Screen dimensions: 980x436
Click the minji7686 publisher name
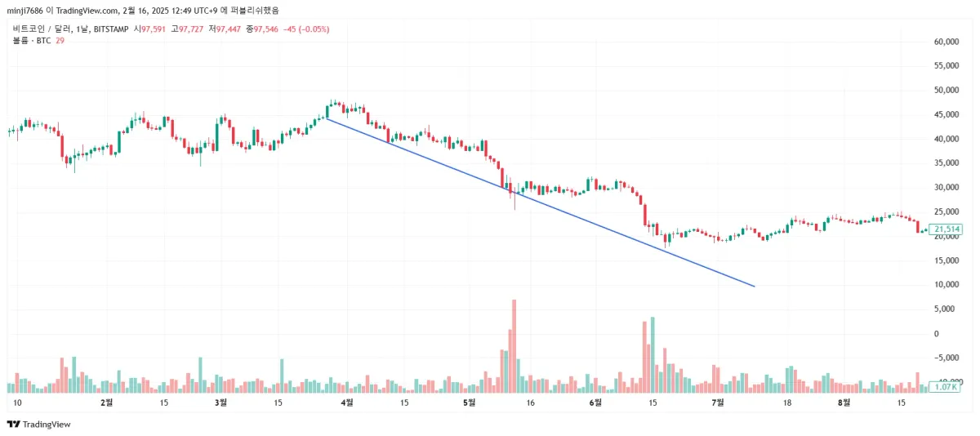[24, 11]
